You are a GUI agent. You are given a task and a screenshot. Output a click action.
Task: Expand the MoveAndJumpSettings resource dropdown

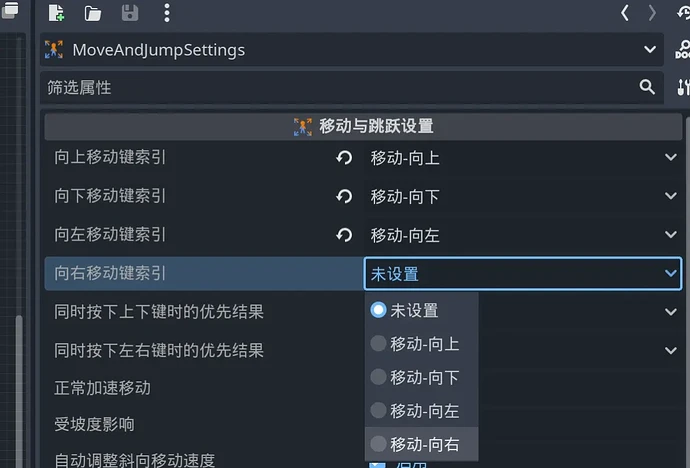[652, 49]
